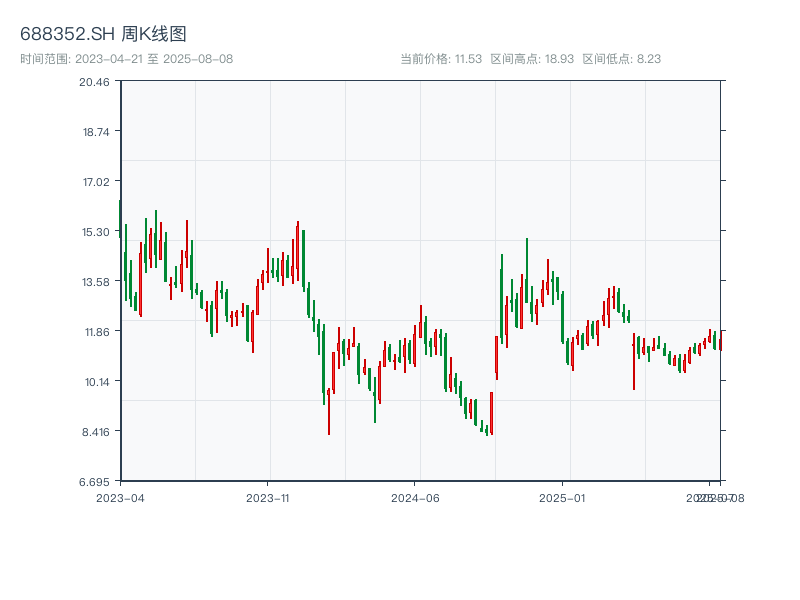Select the 2025-01 x-axis date label
Screen dimensions: 800x600
coord(563,497)
